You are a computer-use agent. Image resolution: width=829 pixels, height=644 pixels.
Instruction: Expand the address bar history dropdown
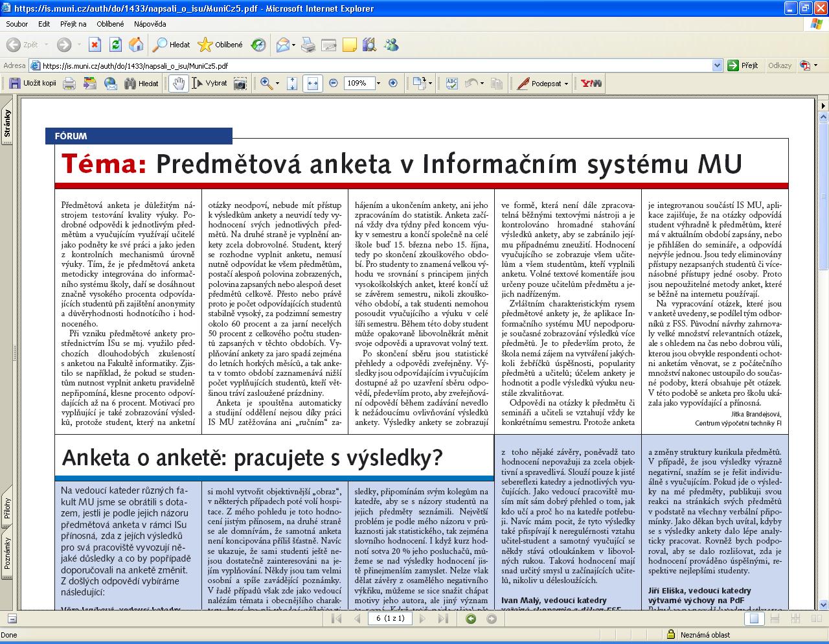[x=717, y=65]
